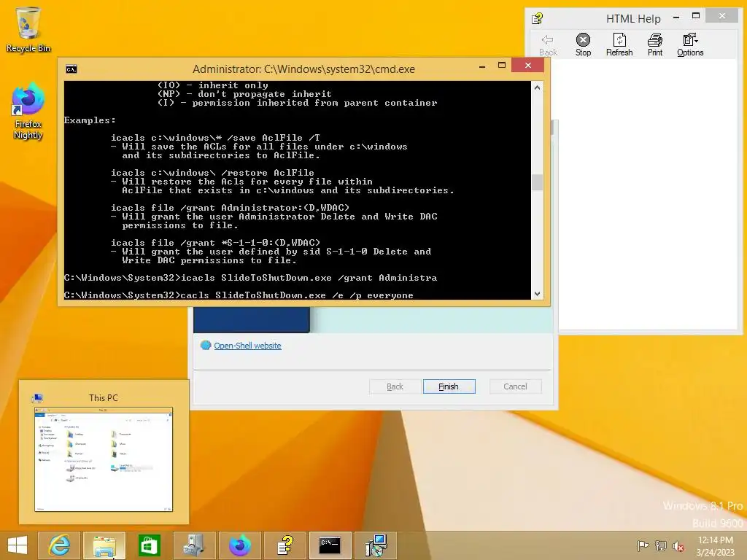Click Print in the HTML Help toolbar
This screenshot has width=747, height=560.
pos(655,44)
